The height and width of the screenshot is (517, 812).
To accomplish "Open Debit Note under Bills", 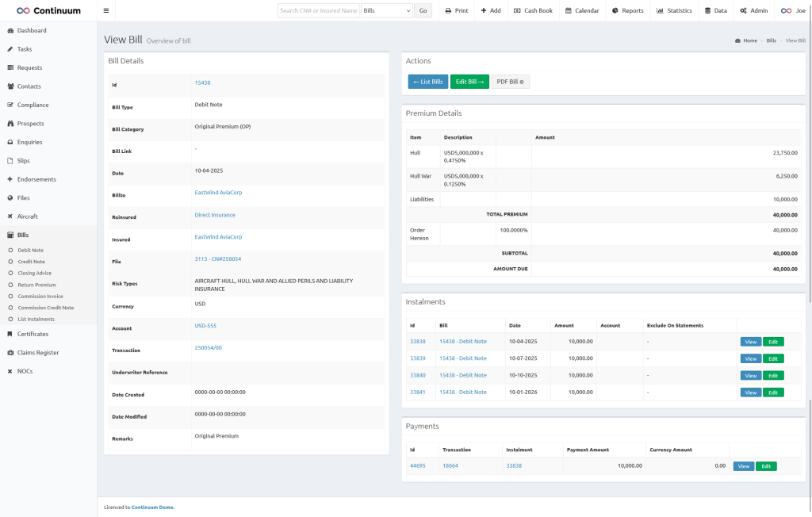I will click(x=31, y=251).
